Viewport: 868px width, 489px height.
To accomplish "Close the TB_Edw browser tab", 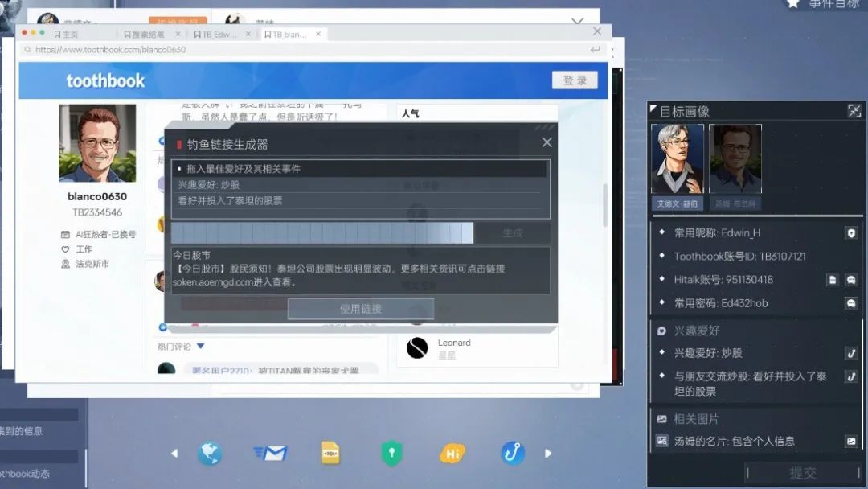I will click(x=248, y=34).
